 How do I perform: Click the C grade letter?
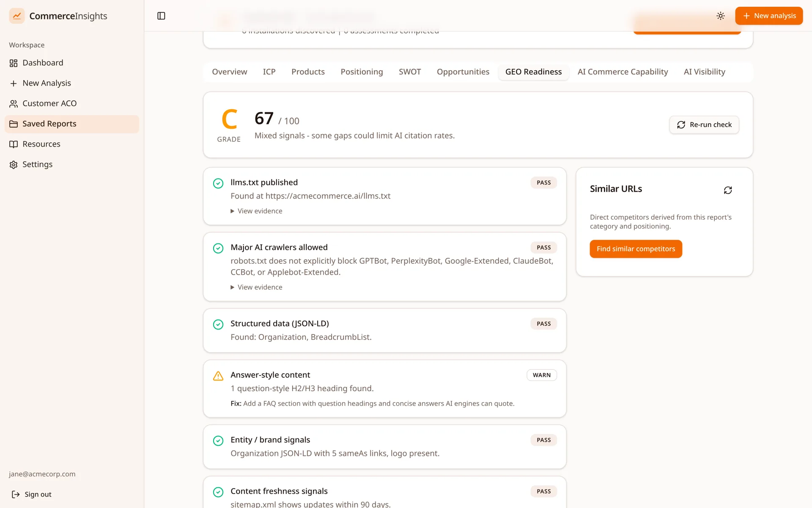pos(229,119)
